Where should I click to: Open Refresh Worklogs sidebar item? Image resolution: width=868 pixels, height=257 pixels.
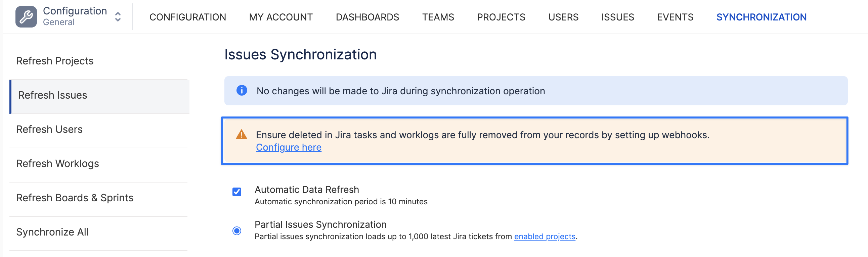tap(58, 163)
